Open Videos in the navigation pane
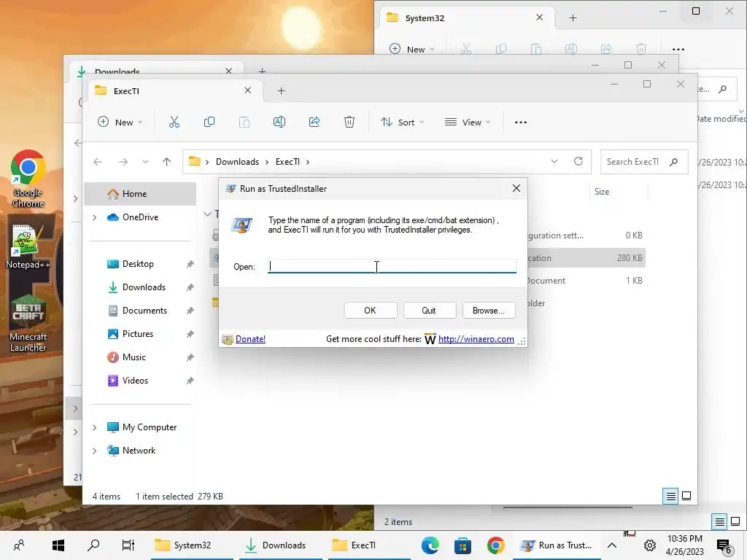 pyautogui.click(x=135, y=381)
